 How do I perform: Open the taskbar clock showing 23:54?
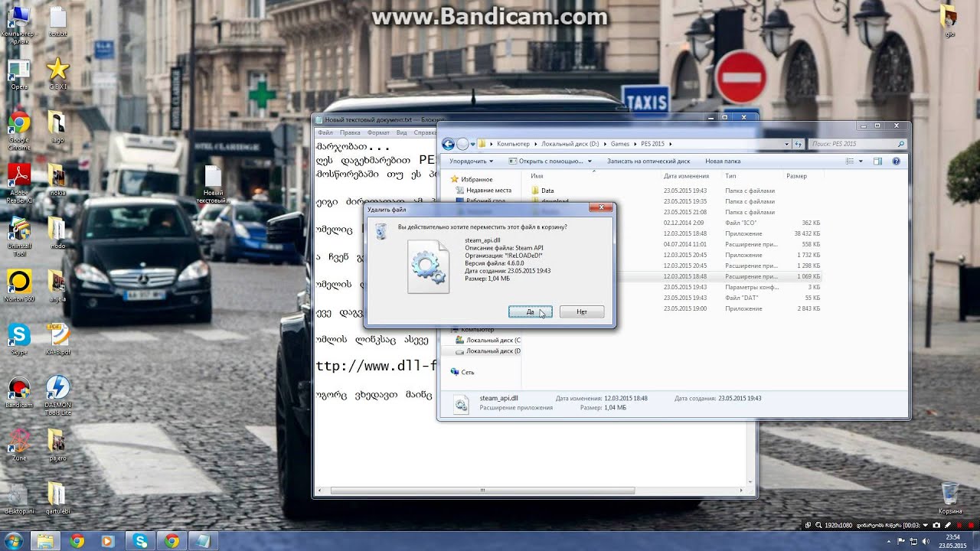pos(951,541)
